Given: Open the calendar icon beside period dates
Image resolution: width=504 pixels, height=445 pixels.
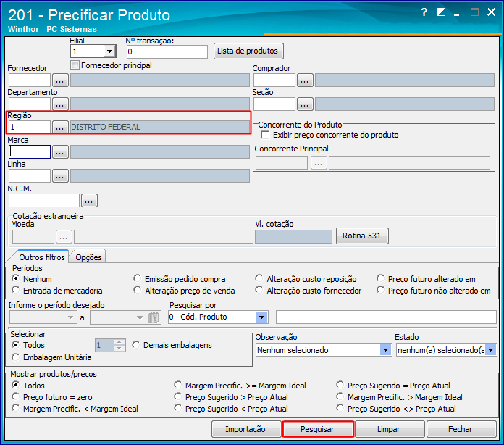Looking at the screenshot, I should [x=154, y=317].
